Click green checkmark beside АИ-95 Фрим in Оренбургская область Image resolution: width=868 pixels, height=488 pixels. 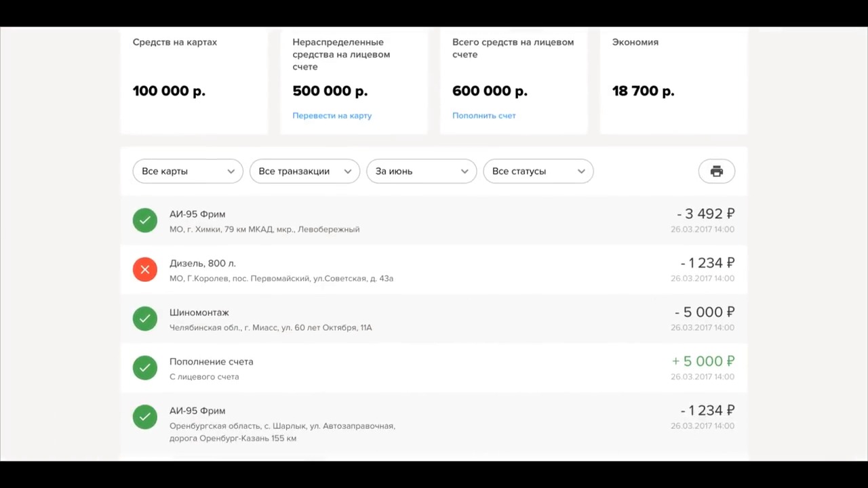tap(144, 417)
